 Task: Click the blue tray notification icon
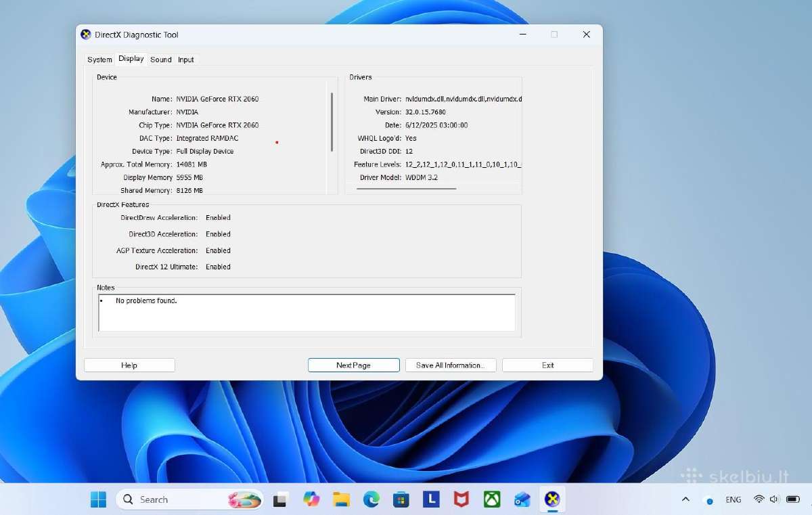click(x=709, y=501)
